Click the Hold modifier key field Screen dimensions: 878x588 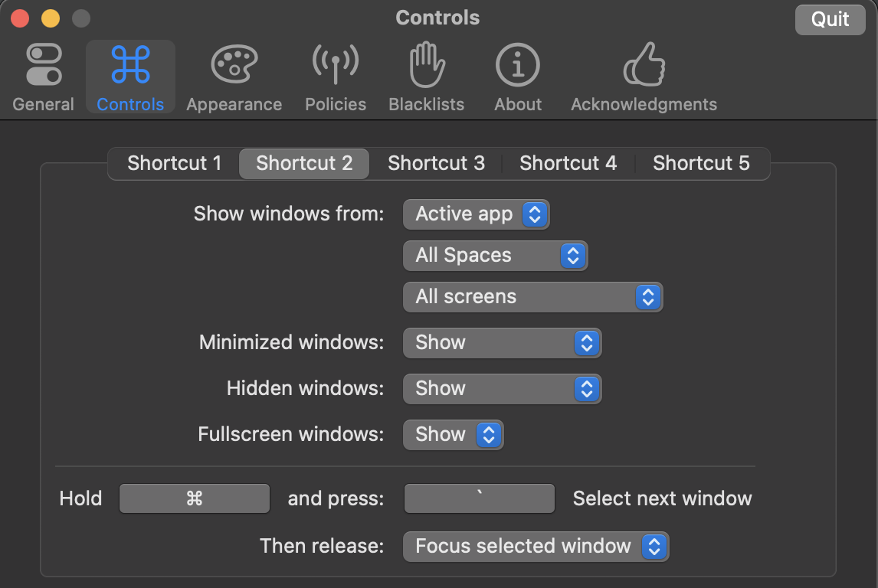tap(195, 498)
